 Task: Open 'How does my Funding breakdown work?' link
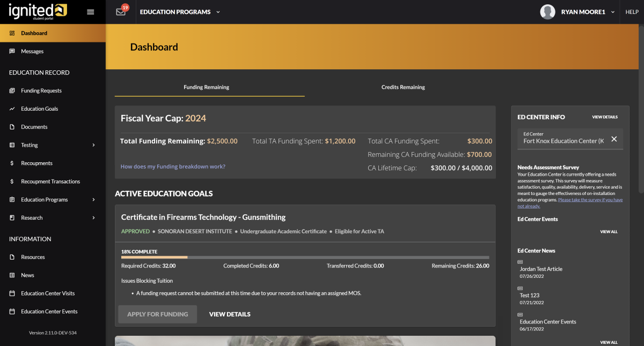point(173,167)
